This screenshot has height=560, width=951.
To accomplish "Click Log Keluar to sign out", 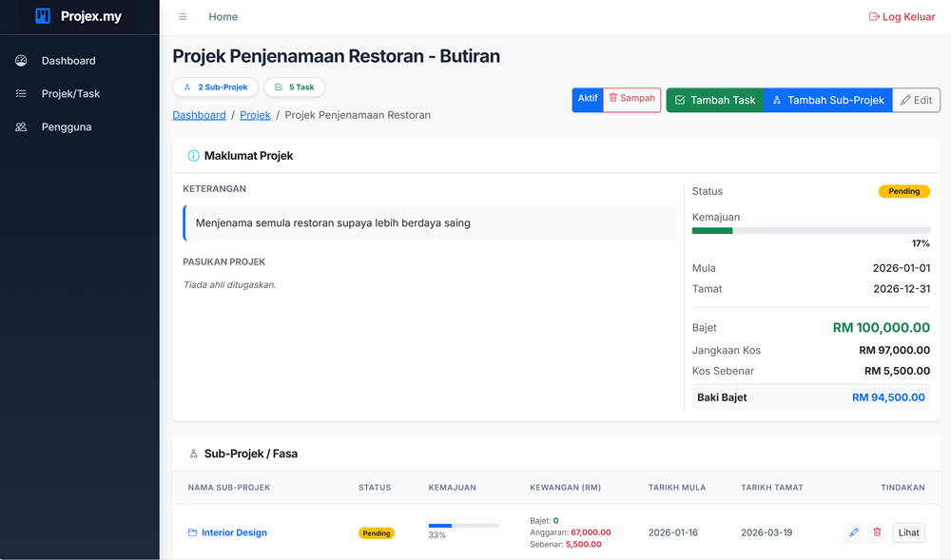I will click(x=902, y=17).
